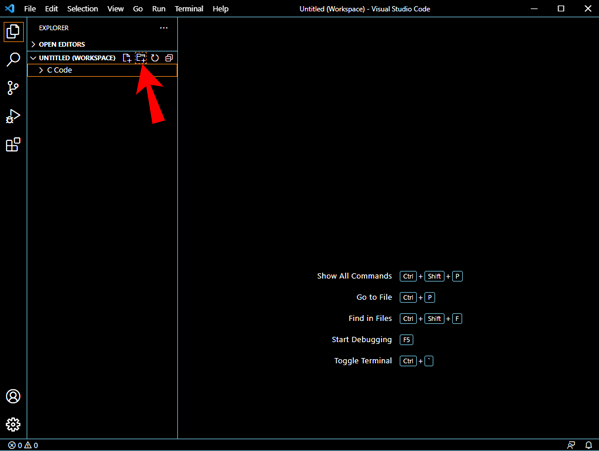Open the Run menu
Screen dimensions: 599x451
(x=159, y=9)
